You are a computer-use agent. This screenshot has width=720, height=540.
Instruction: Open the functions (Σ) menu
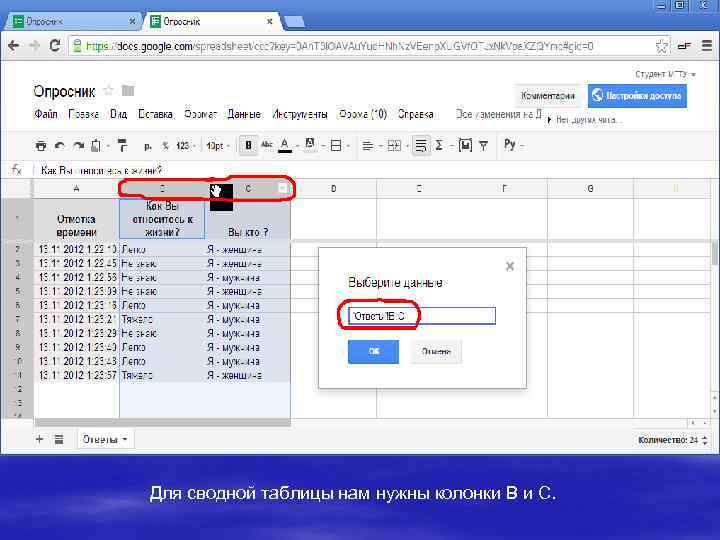click(439, 146)
